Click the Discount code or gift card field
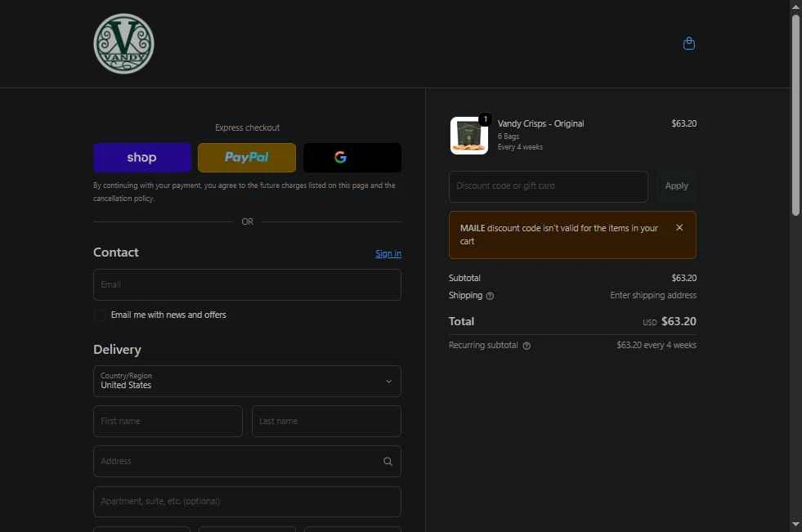 click(x=549, y=186)
